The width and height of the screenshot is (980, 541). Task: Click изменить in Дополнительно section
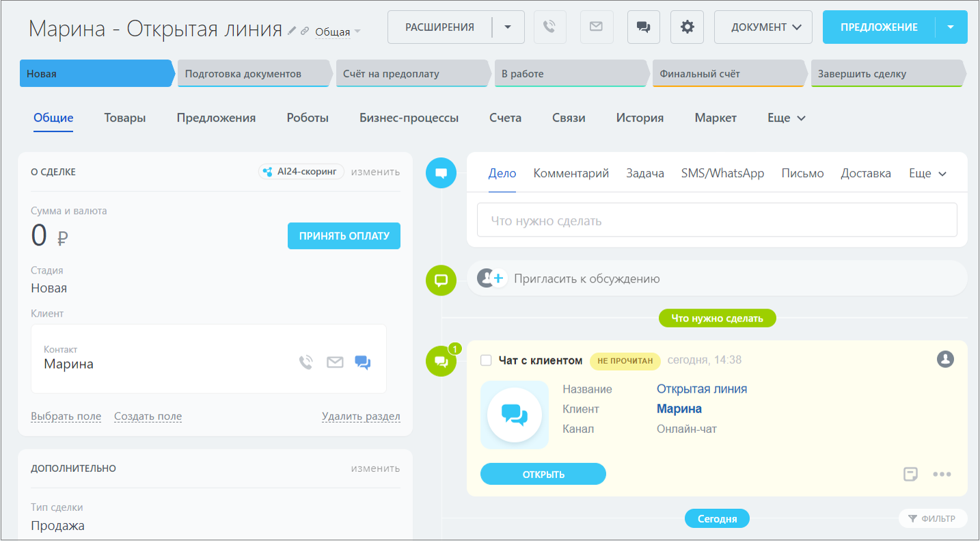click(375, 469)
